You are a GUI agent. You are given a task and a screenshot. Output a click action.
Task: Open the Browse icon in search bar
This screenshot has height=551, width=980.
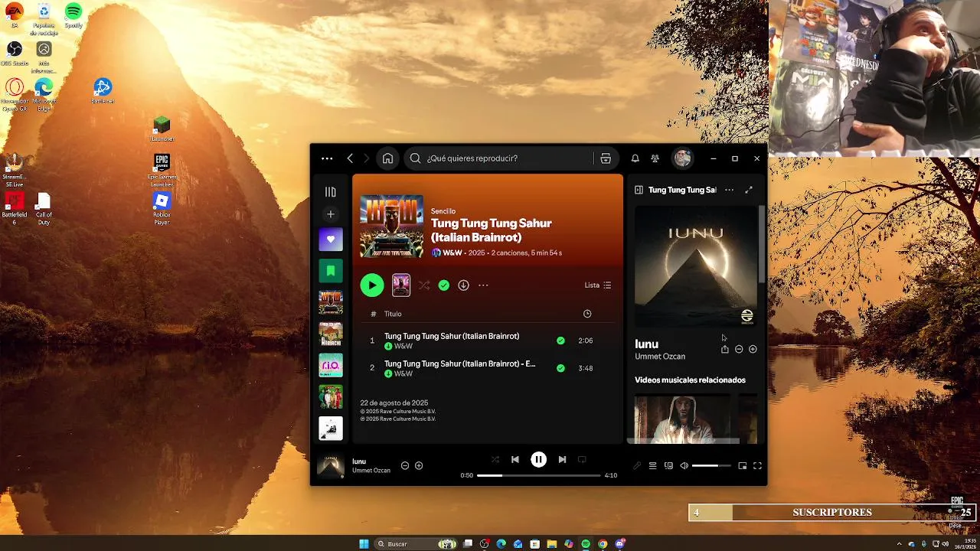tap(606, 158)
